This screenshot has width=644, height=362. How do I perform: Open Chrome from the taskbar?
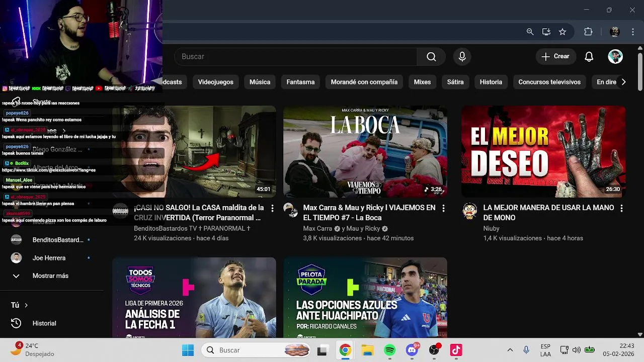pos(345,350)
